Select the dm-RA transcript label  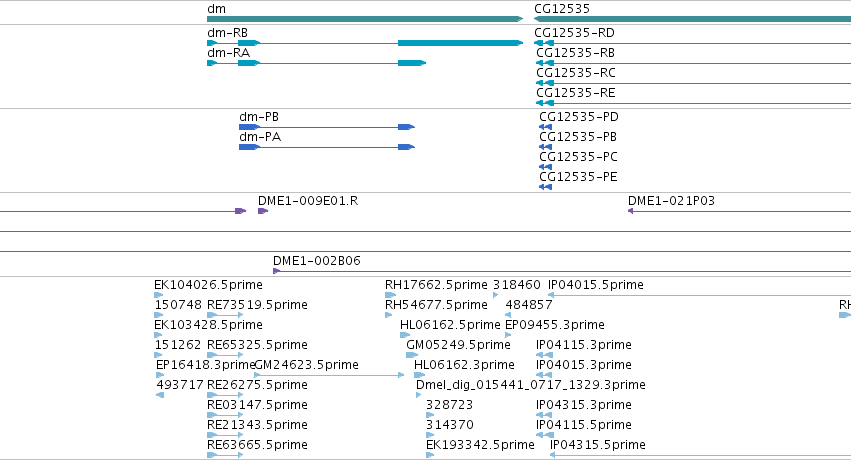228,53
